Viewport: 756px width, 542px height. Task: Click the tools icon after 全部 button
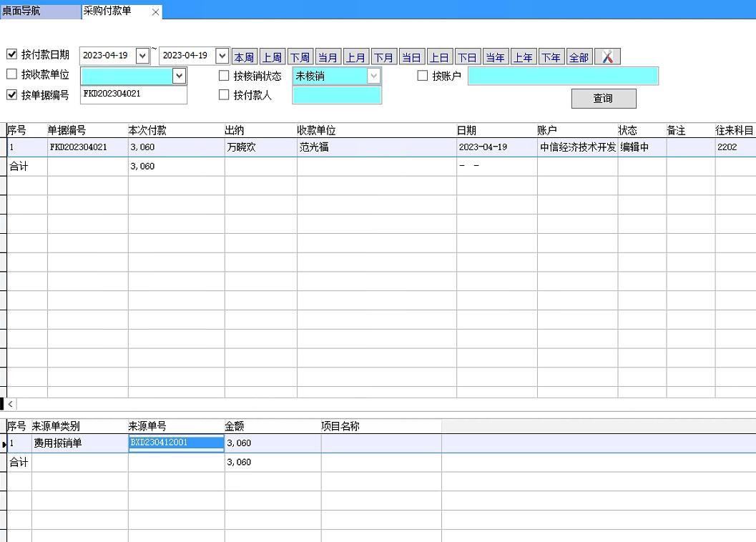(607, 57)
